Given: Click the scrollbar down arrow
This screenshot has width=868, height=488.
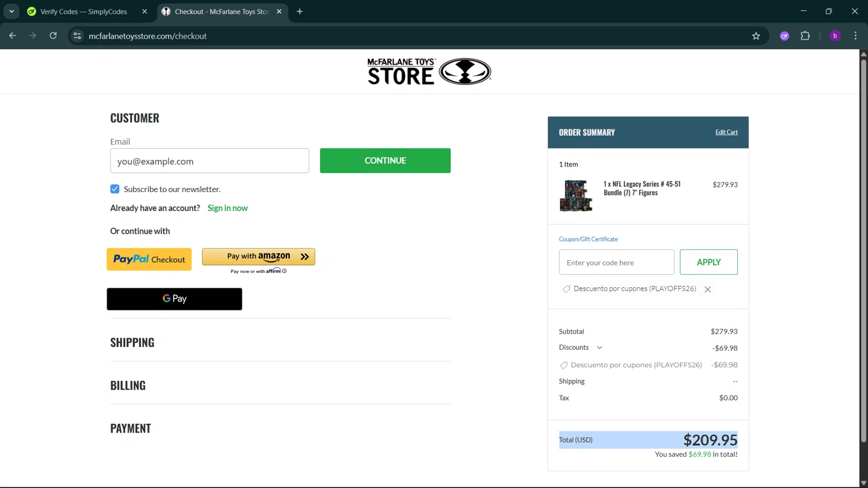Looking at the screenshot, I should click(x=863, y=483).
